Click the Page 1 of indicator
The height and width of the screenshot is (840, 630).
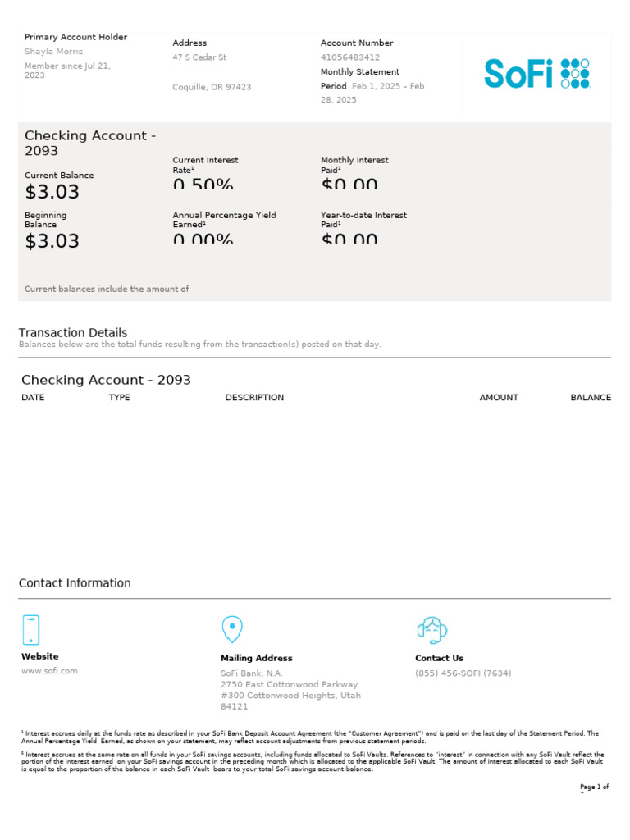pyautogui.click(x=594, y=787)
